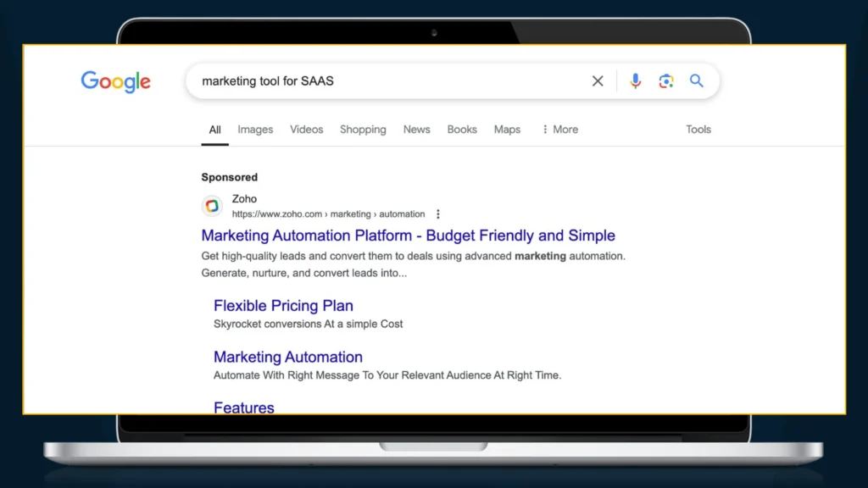Click the 'Automate With Right Message' description
This screenshot has width=868, height=488.
pyautogui.click(x=387, y=375)
